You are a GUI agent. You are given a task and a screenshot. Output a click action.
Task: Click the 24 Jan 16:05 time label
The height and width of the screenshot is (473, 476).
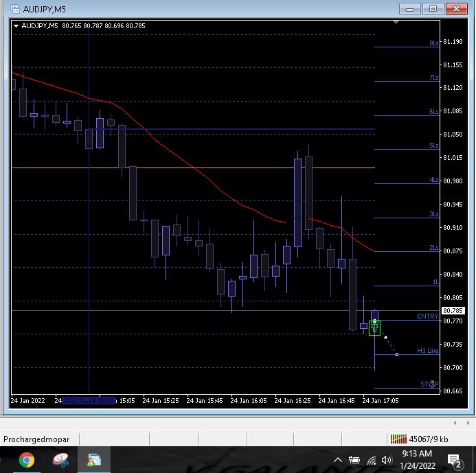(249, 400)
